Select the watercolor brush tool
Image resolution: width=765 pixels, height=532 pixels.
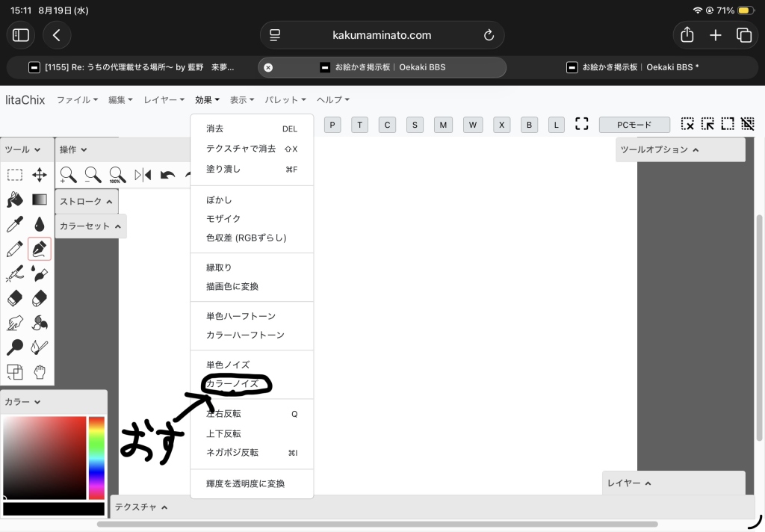40,273
